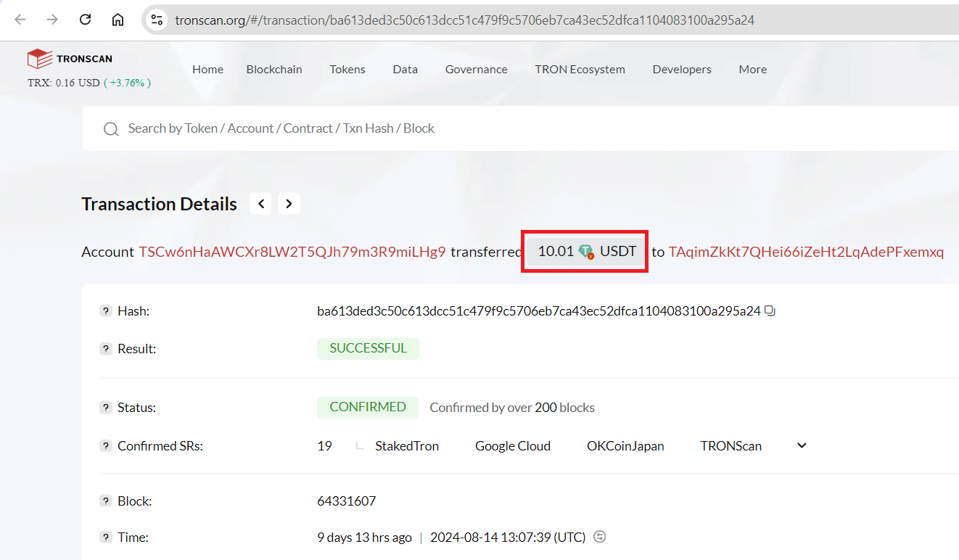The height and width of the screenshot is (560, 959).
Task: Reload the page with refresh icon
Action: coord(85,20)
